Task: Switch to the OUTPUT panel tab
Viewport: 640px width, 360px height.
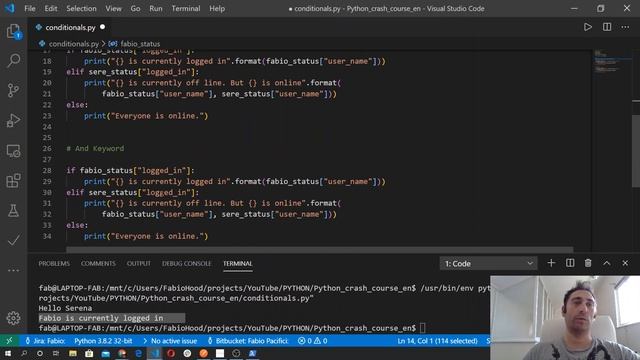Action: point(138,264)
